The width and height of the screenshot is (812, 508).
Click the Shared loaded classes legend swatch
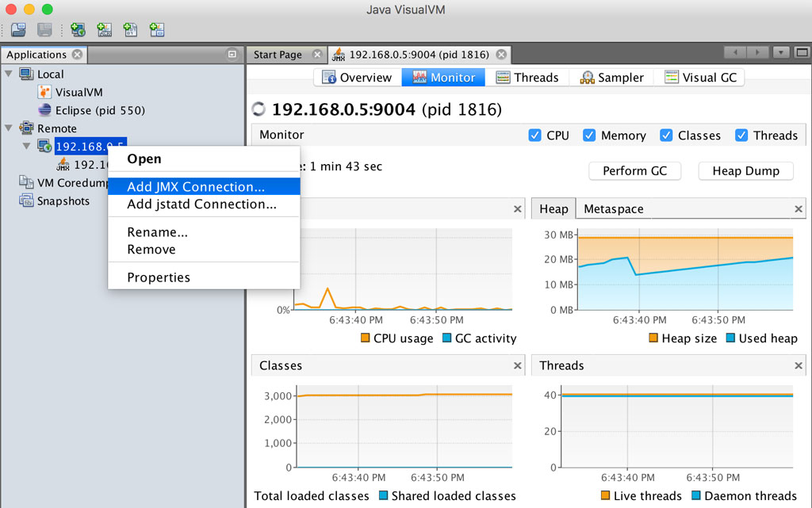pos(383,495)
